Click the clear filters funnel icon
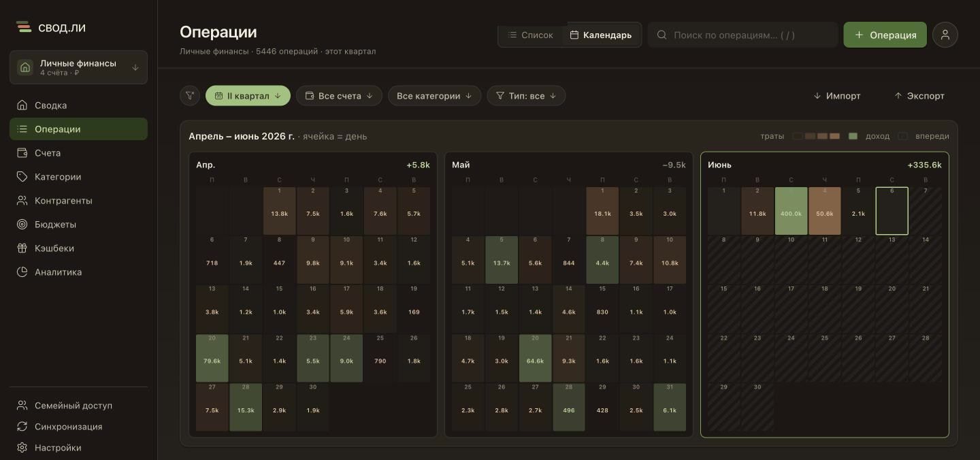Viewport: 980px width, 460px height. click(x=190, y=96)
